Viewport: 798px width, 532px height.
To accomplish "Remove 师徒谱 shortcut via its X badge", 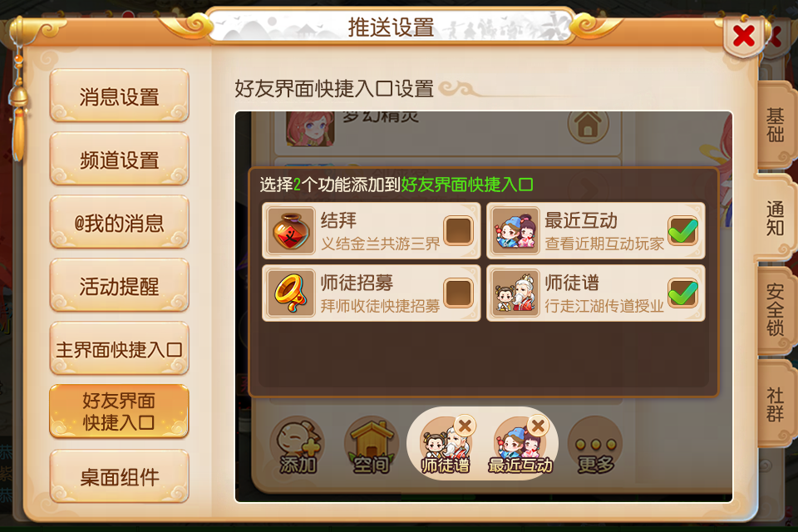I will (x=464, y=426).
